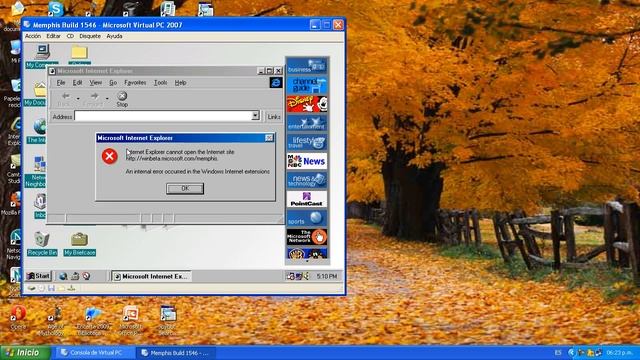640x360 pixels.
Task: Open the Skype icon on host desktop
Action: pos(56,9)
